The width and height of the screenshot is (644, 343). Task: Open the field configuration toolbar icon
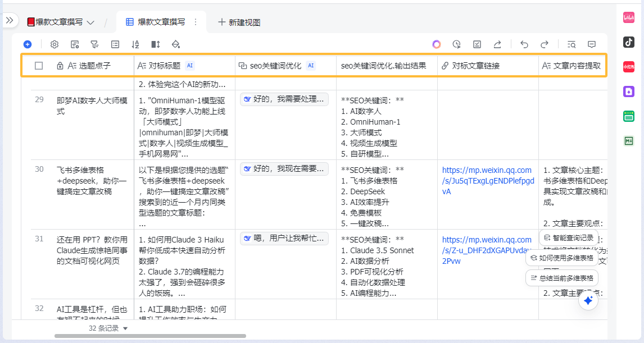pyautogui.click(x=75, y=44)
